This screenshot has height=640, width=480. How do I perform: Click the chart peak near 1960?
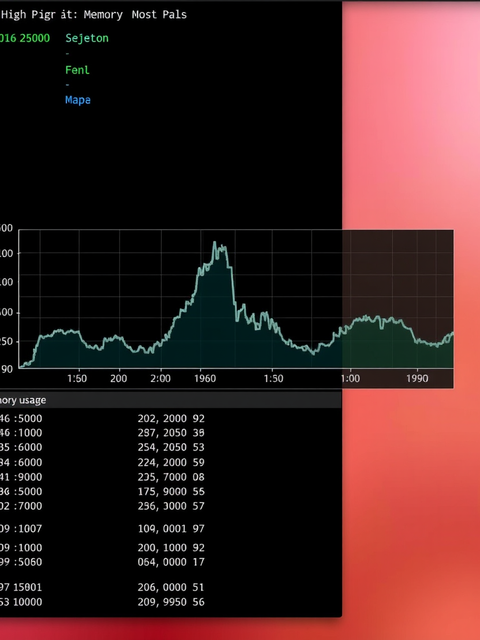215,244
